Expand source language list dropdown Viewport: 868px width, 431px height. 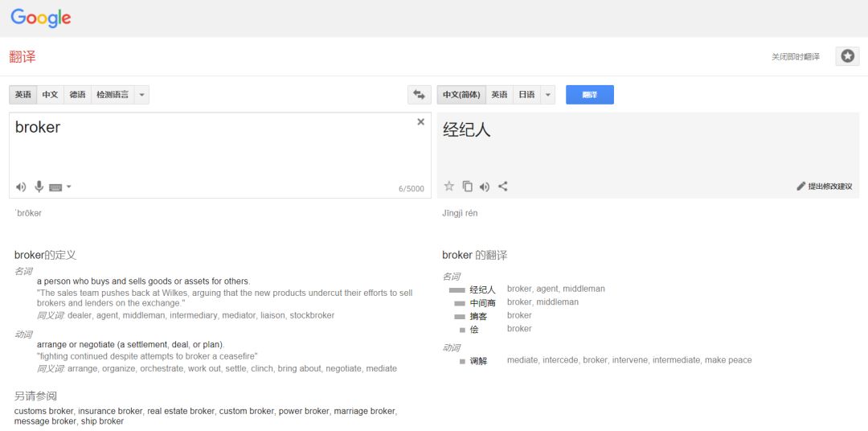141,95
